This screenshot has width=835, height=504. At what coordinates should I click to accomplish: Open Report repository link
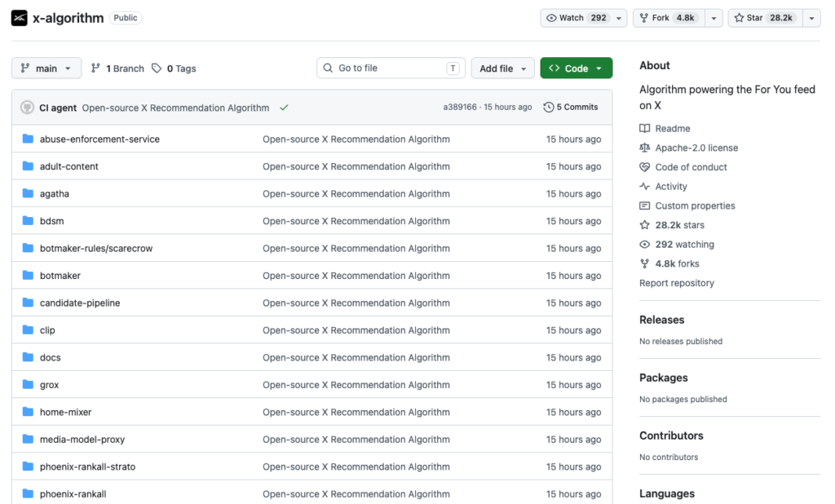point(677,283)
